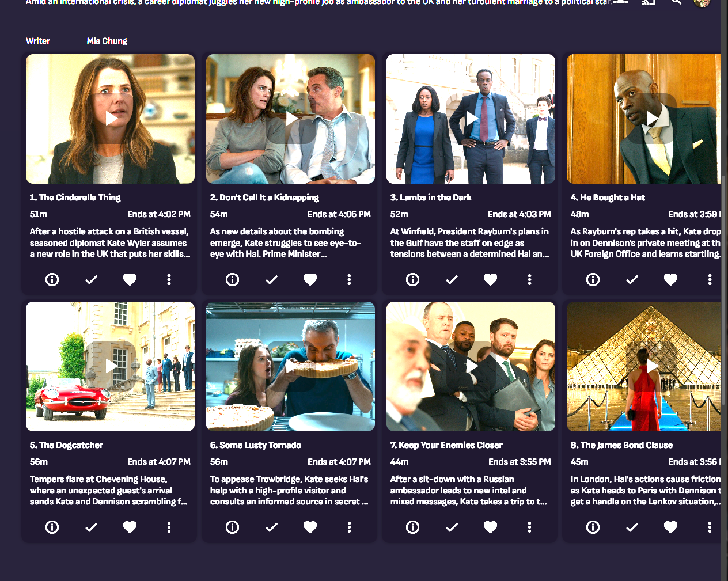Click the cast to device icon
The width and height of the screenshot is (728, 581).
point(649,2)
